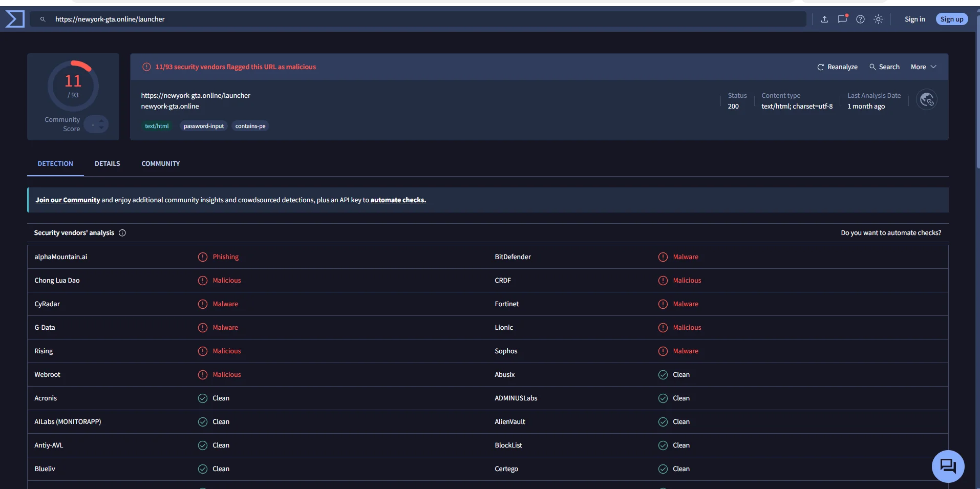980x489 pixels.
Task: Vote up community score arrow
Action: pyautogui.click(x=101, y=120)
